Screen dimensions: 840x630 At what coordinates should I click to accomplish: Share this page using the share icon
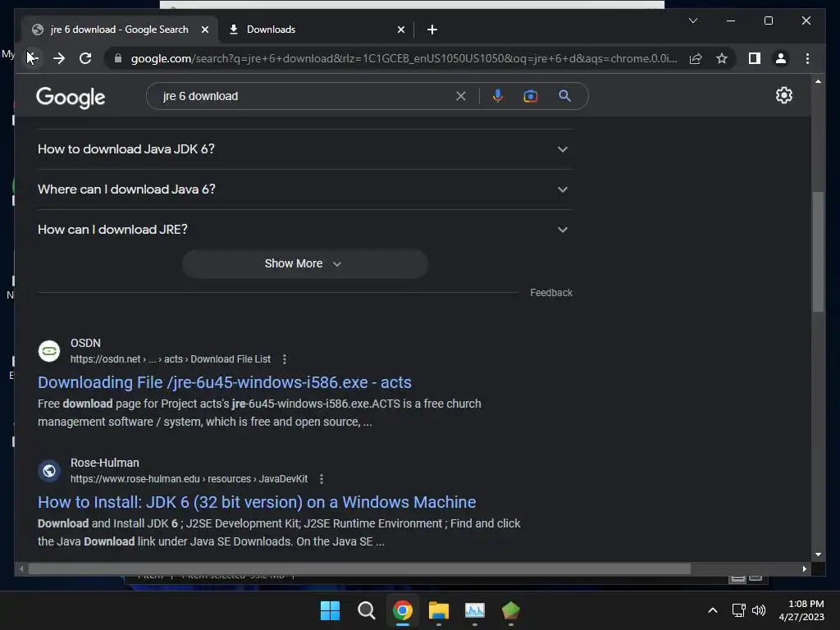[x=696, y=58]
